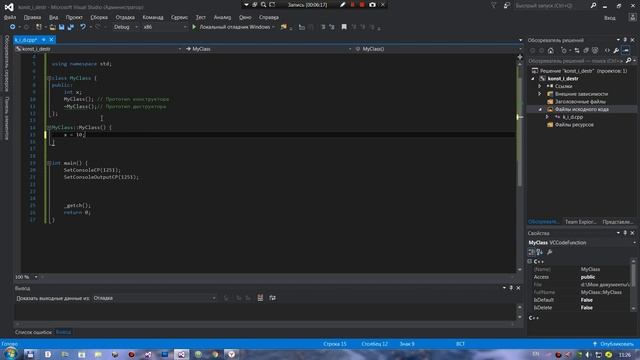Click the Show All Files icon in Solution Explorer
Image resolution: width=640 pixels, height=360 pixels.
(595, 51)
